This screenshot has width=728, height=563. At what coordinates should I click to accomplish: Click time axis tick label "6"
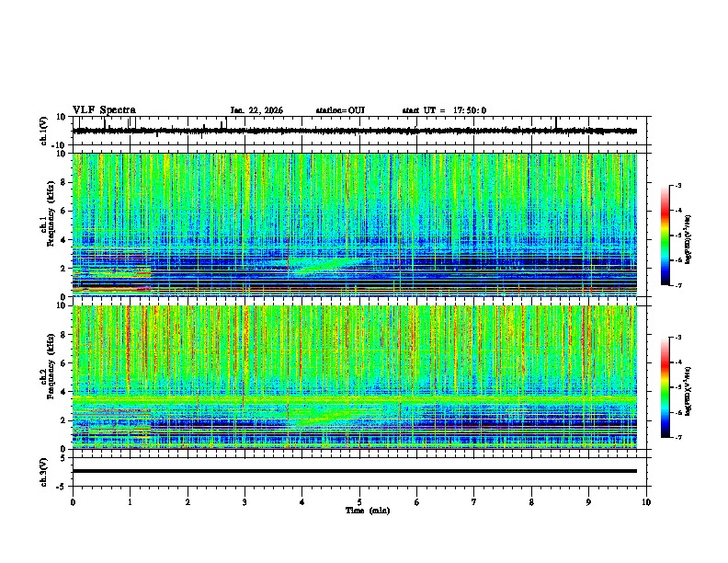coord(417,502)
